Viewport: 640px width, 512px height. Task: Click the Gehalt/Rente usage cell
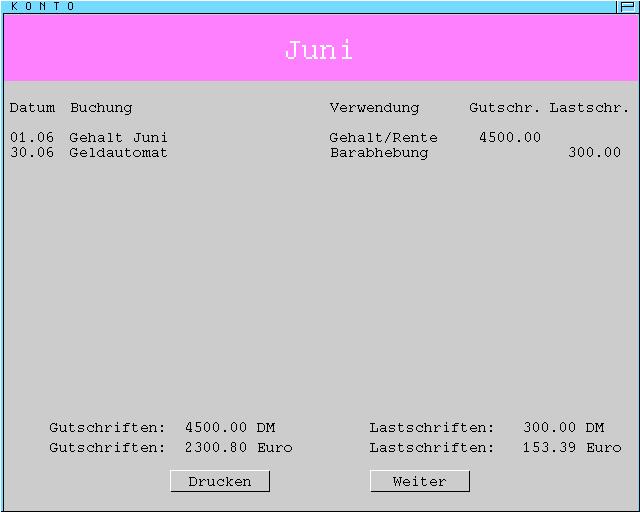click(x=383, y=138)
